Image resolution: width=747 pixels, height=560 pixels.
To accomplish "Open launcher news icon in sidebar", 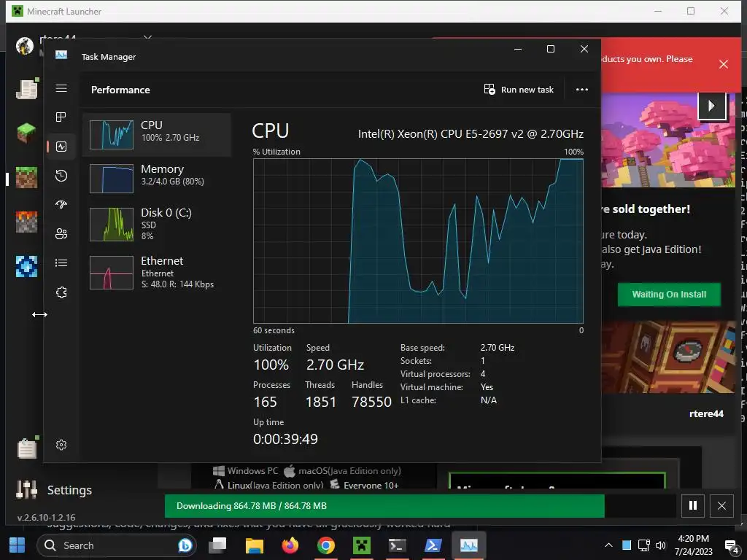I will pos(27,88).
